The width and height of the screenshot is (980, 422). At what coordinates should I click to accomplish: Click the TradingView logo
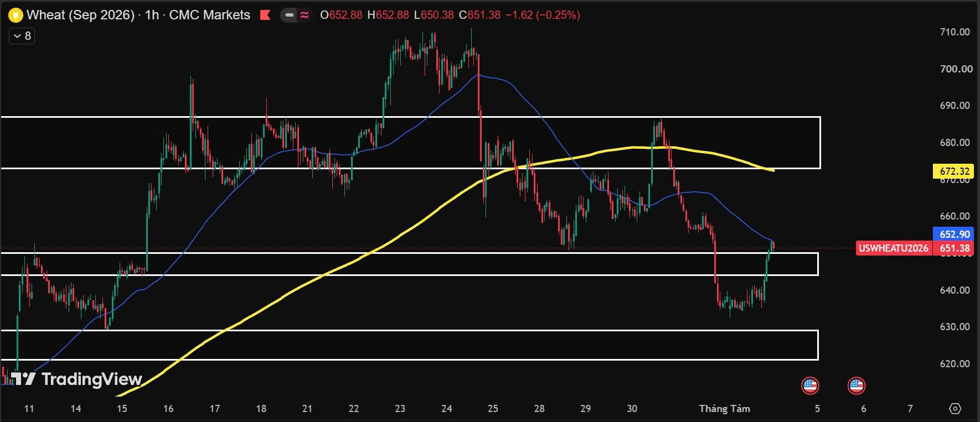77,379
